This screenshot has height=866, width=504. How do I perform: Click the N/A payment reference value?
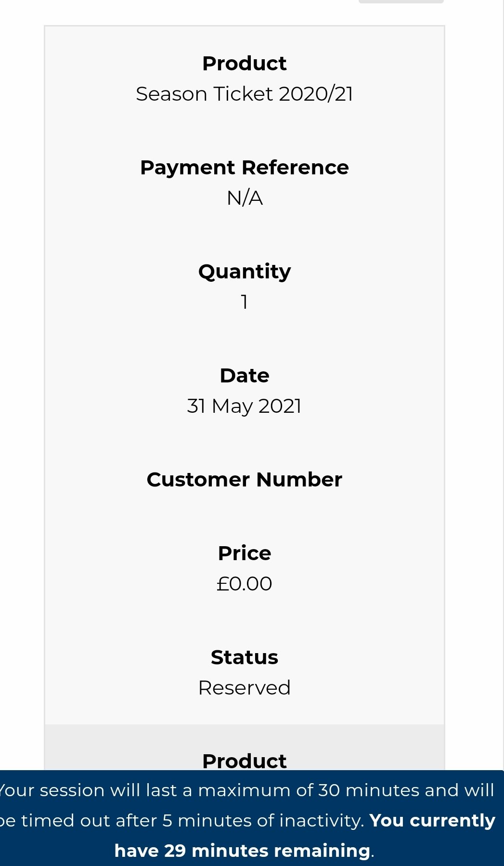click(x=244, y=198)
